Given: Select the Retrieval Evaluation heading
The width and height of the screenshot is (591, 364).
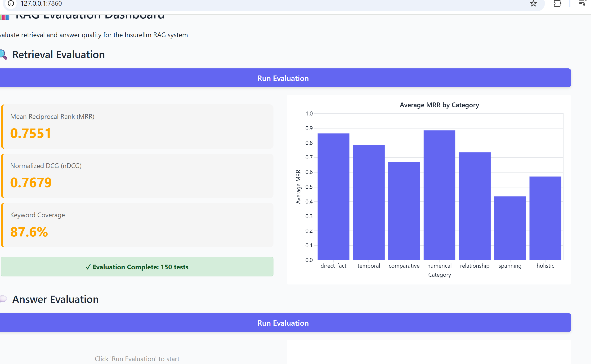Looking at the screenshot, I should [58, 55].
